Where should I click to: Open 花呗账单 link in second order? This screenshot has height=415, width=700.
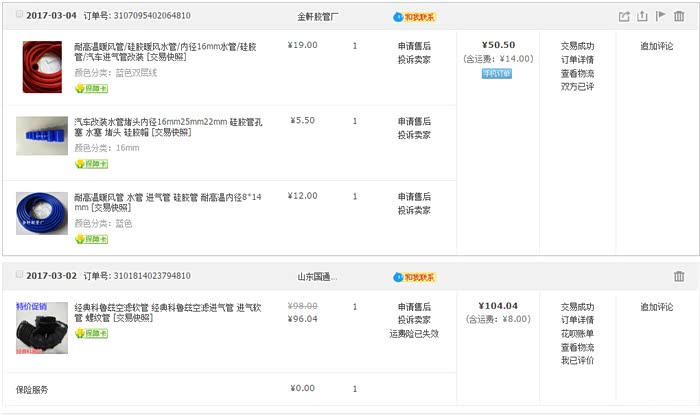click(x=577, y=334)
